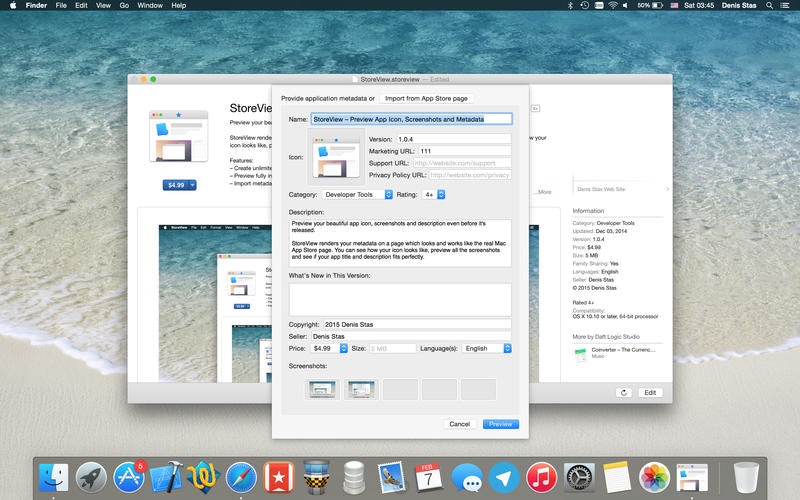
Task: Select the first screenshot thumbnail
Action: click(x=322, y=389)
